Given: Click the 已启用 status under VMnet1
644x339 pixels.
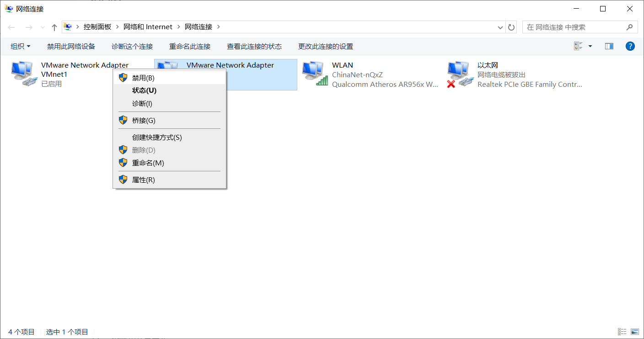Looking at the screenshot, I should (51, 84).
